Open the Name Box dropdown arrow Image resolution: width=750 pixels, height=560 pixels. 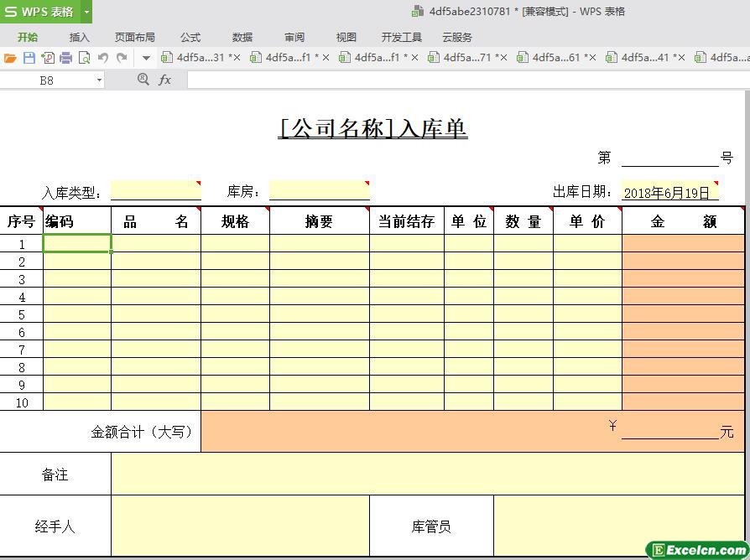tap(99, 80)
